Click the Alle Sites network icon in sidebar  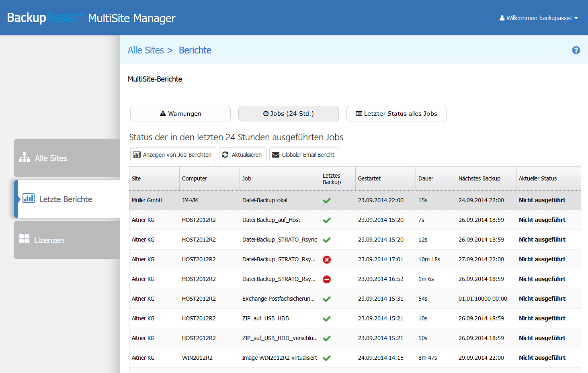25,158
